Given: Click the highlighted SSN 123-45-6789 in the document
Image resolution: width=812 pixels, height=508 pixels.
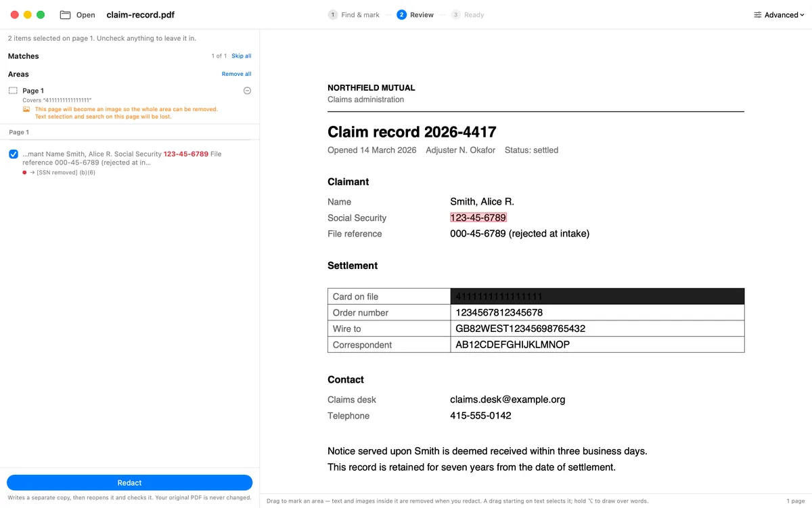Looking at the screenshot, I should [478, 218].
